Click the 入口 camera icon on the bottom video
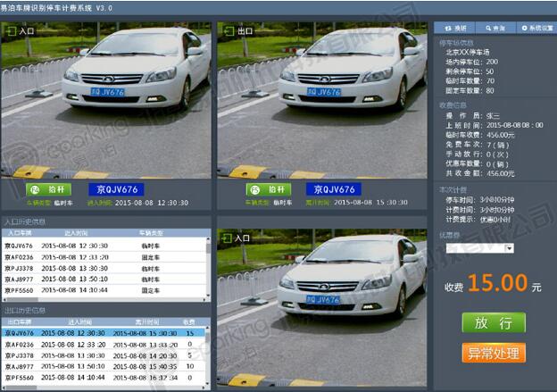557x392 pixels. click(227, 238)
